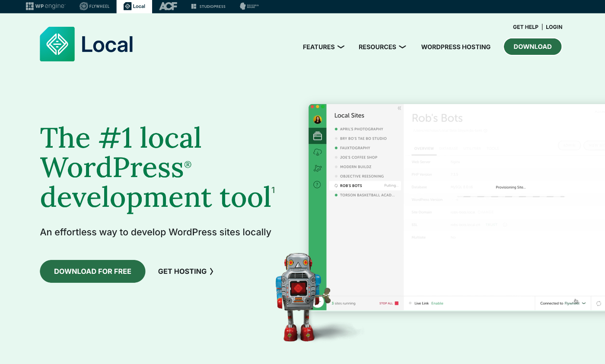605x364 pixels.
Task: Open the help question mark icon
Action: click(x=317, y=185)
